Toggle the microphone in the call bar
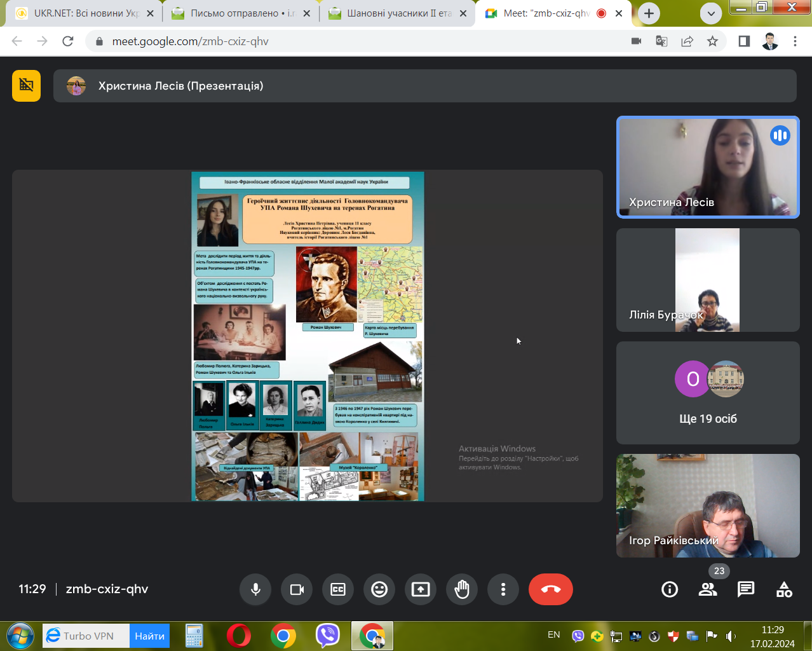 point(255,589)
